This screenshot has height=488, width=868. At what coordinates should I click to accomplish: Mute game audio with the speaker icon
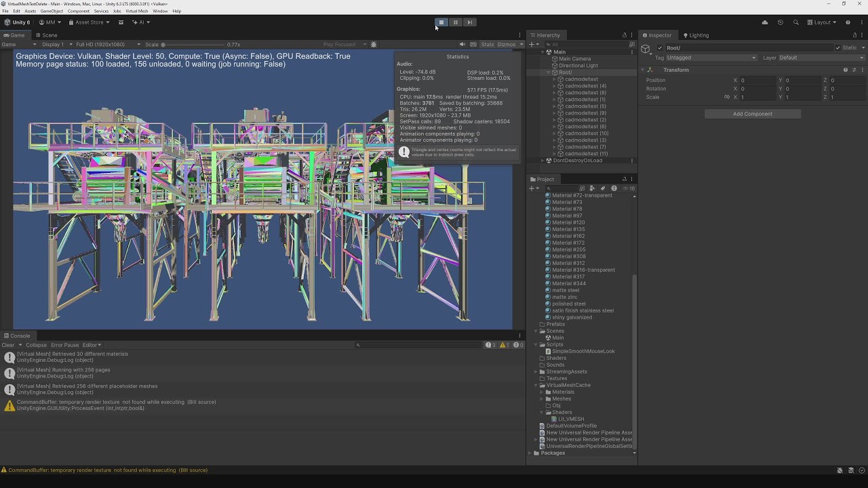[x=462, y=45]
